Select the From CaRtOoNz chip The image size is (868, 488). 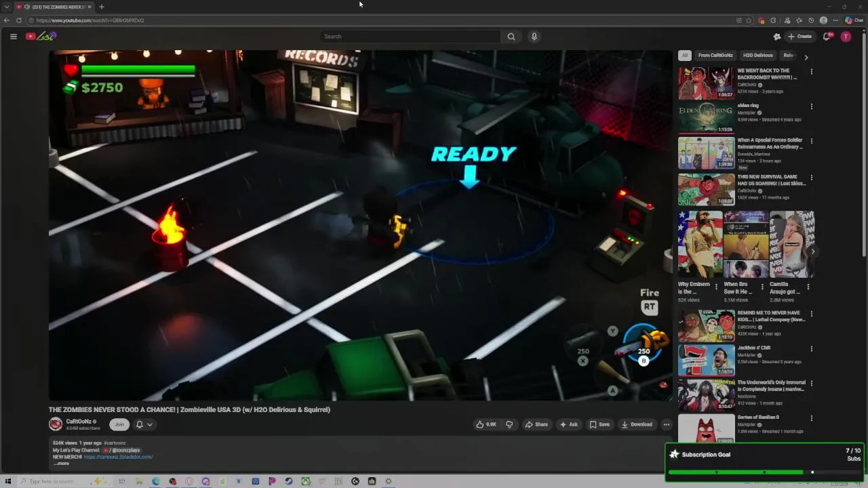click(715, 56)
